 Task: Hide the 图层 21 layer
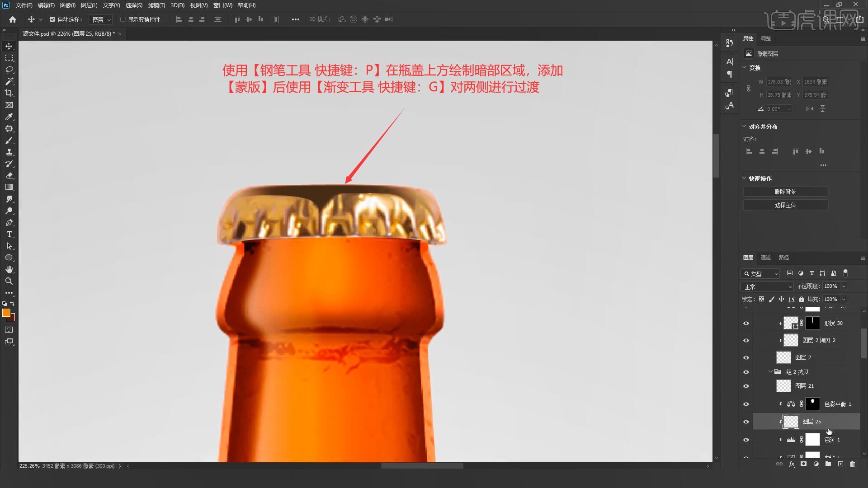point(746,386)
